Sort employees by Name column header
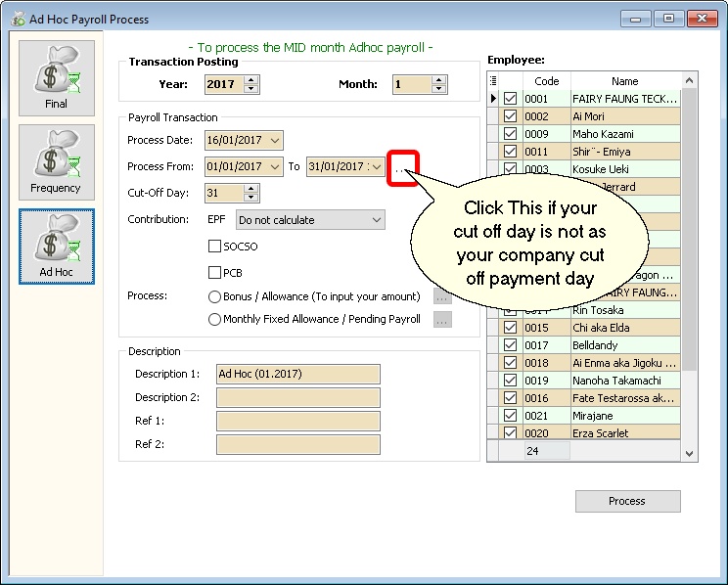Screen dimensions: 728x585 coord(624,81)
